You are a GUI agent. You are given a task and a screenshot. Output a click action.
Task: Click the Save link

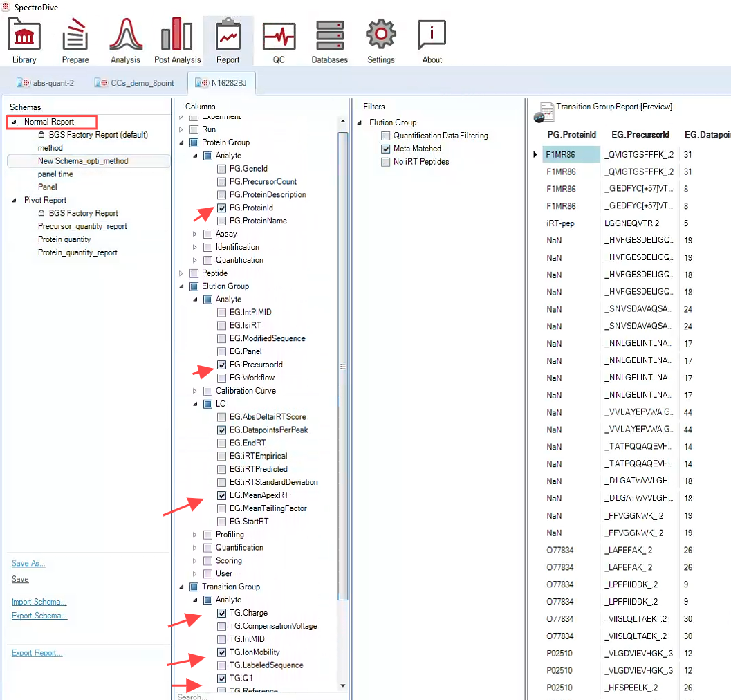tap(20, 579)
